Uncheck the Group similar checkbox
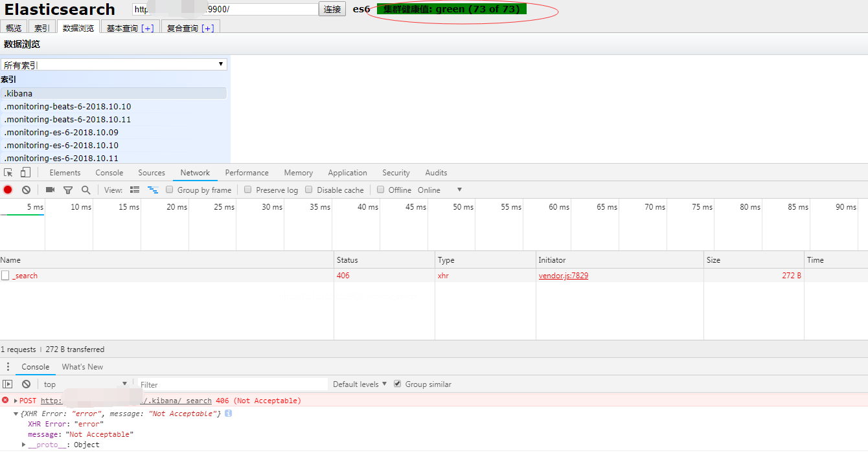 [398, 384]
